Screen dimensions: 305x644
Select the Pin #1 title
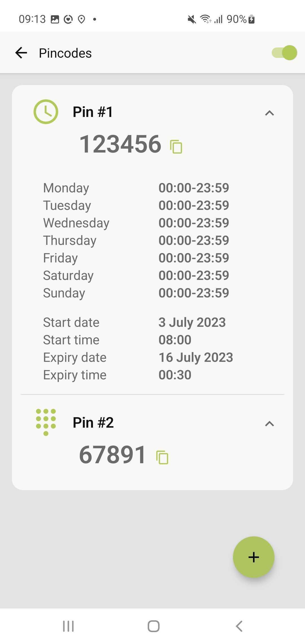93,112
